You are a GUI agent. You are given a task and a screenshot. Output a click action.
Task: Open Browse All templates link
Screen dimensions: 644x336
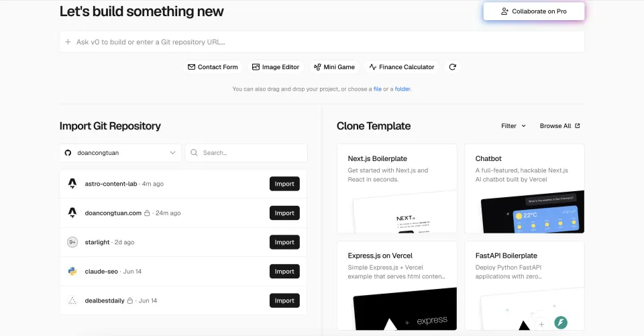(x=559, y=125)
